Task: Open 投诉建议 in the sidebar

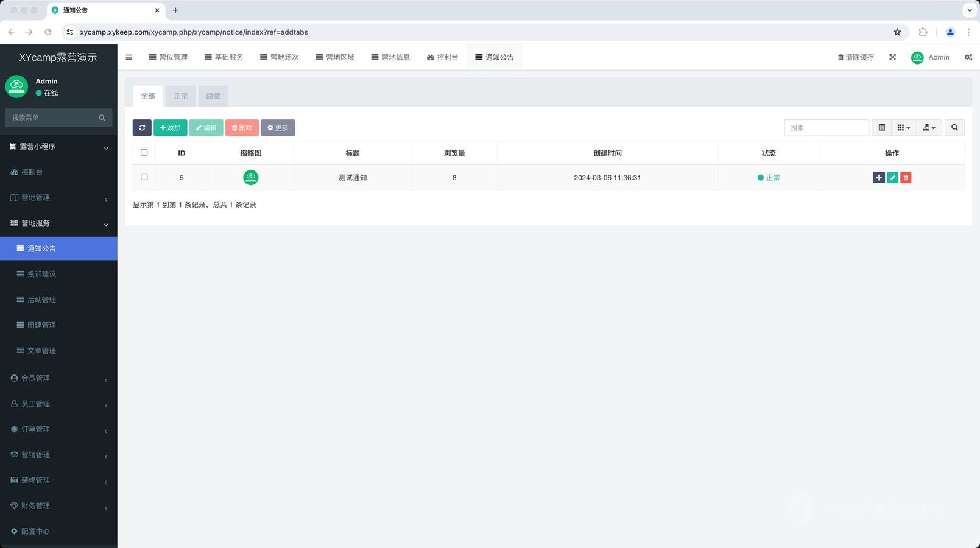Action: 58,275
